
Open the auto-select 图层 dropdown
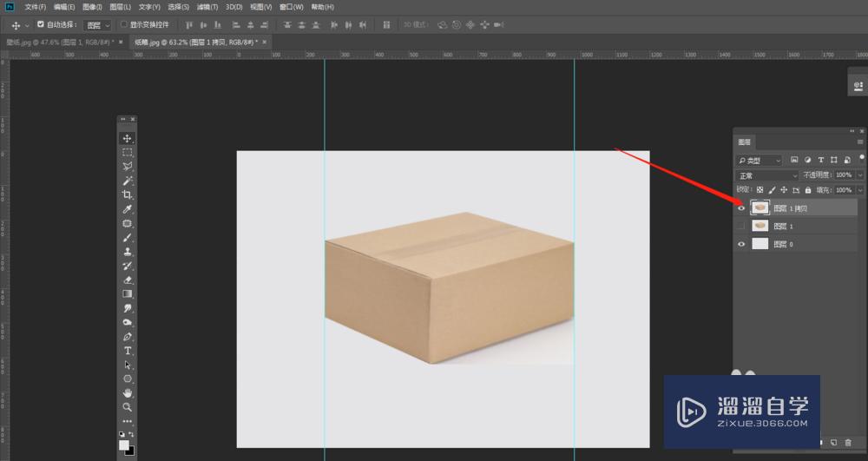click(x=98, y=25)
